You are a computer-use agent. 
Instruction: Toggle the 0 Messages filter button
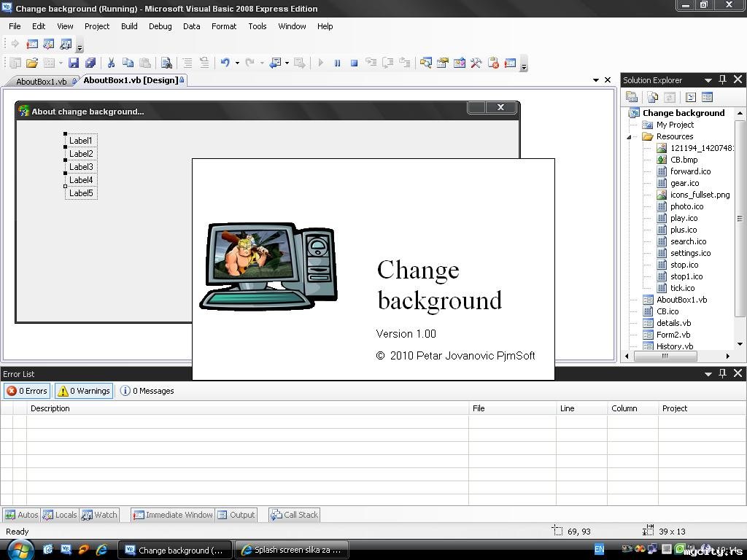click(x=147, y=391)
